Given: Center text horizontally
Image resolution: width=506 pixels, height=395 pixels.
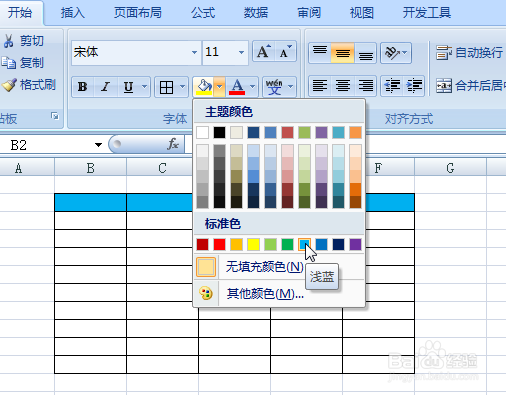Looking at the screenshot, I should pos(343,86).
